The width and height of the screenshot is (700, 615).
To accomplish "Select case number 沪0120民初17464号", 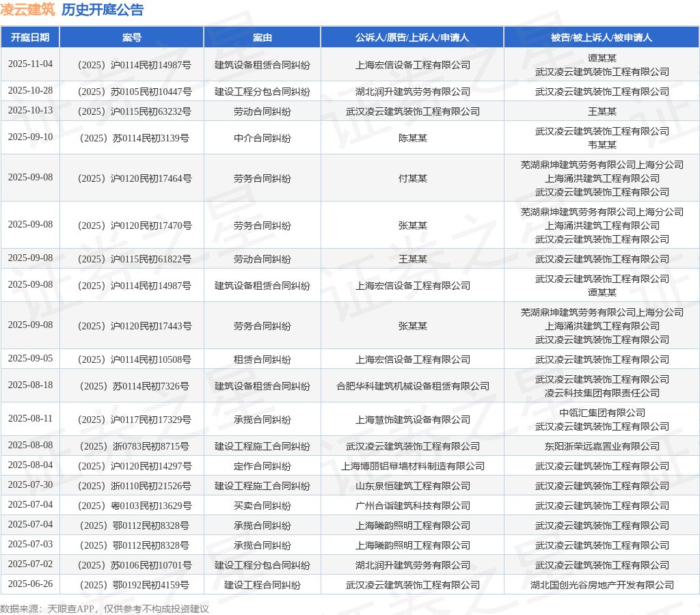I will tap(135, 178).
